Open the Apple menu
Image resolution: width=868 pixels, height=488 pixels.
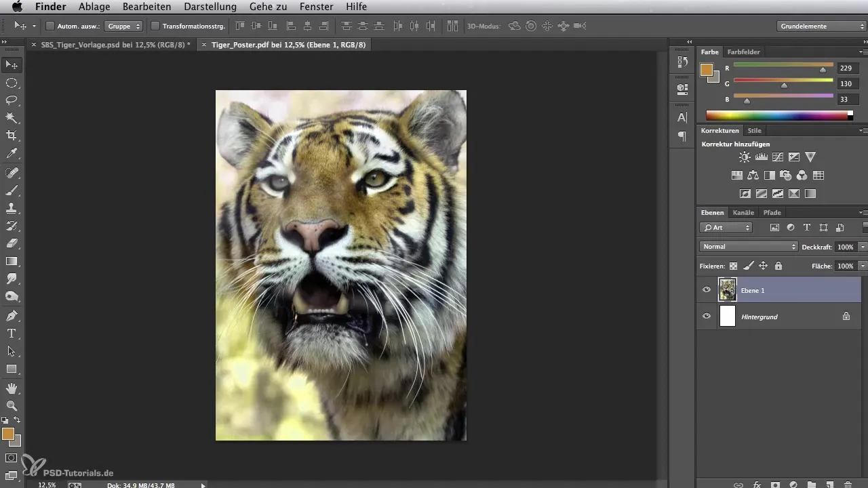16,7
